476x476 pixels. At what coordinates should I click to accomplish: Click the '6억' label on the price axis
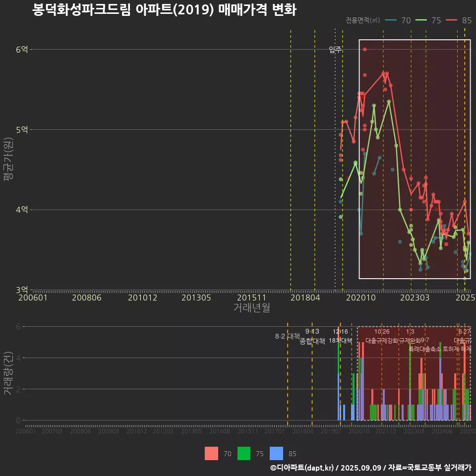pyautogui.click(x=22, y=49)
